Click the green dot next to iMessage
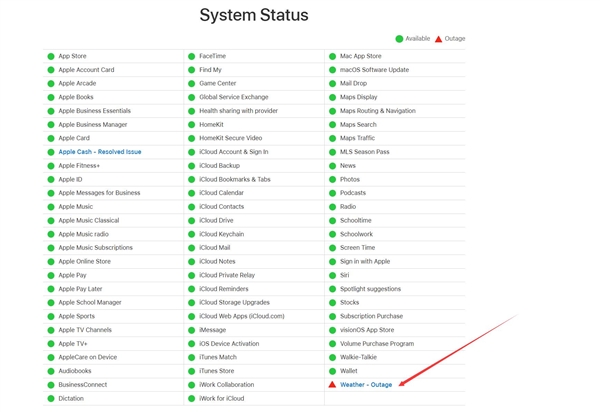The height and width of the screenshot is (412, 600). [x=191, y=329]
